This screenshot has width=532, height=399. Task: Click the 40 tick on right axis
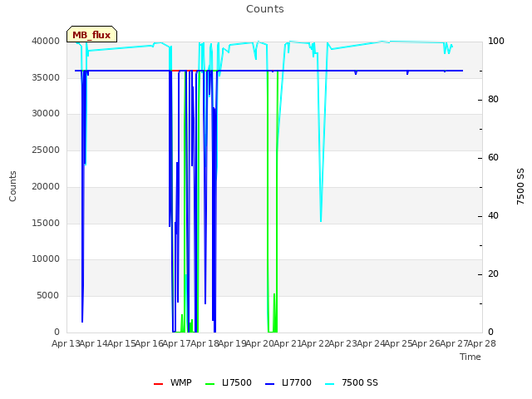click(x=493, y=216)
